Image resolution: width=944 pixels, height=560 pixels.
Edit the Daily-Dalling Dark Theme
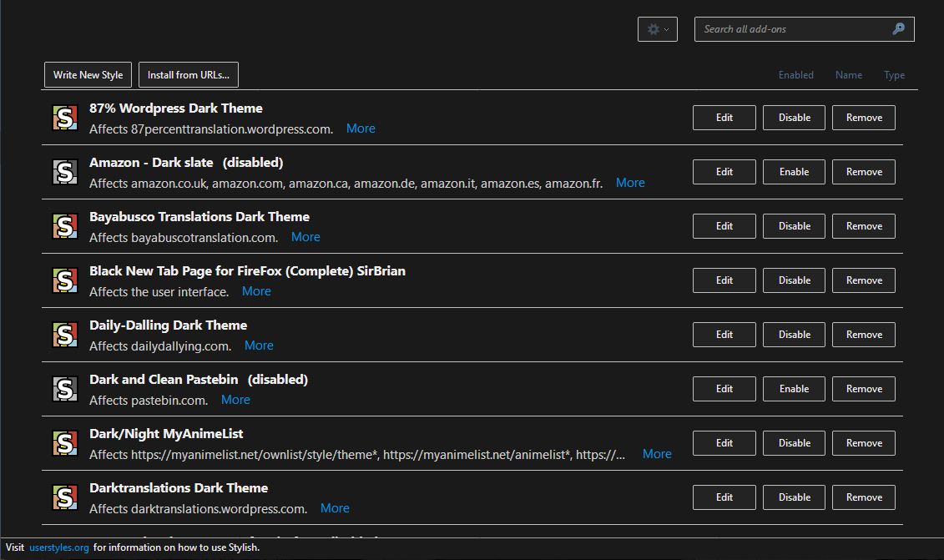(724, 334)
